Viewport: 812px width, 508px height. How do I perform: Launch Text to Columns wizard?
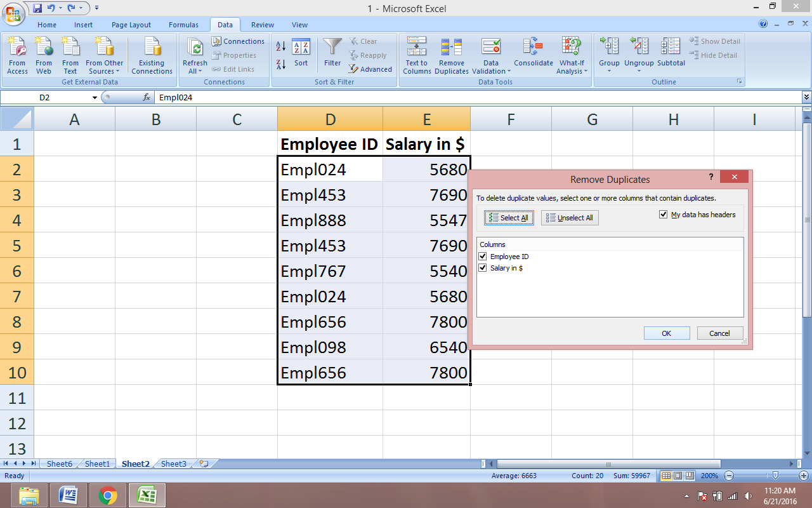tap(417, 56)
